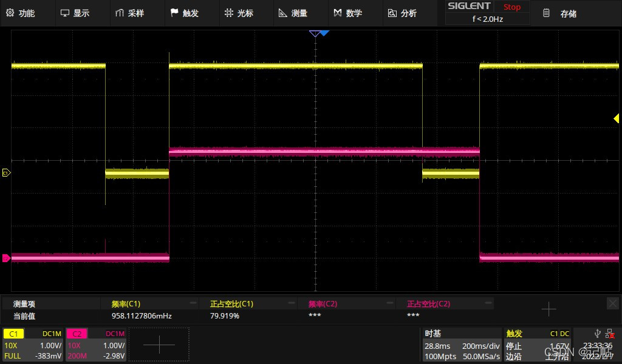
Task: Click the network connection status icon
Action: point(610,334)
